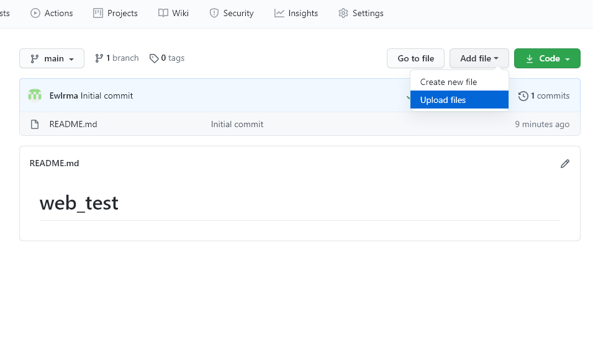Open Initial commit link in README.md row

pyautogui.click(x=237, y=124)
